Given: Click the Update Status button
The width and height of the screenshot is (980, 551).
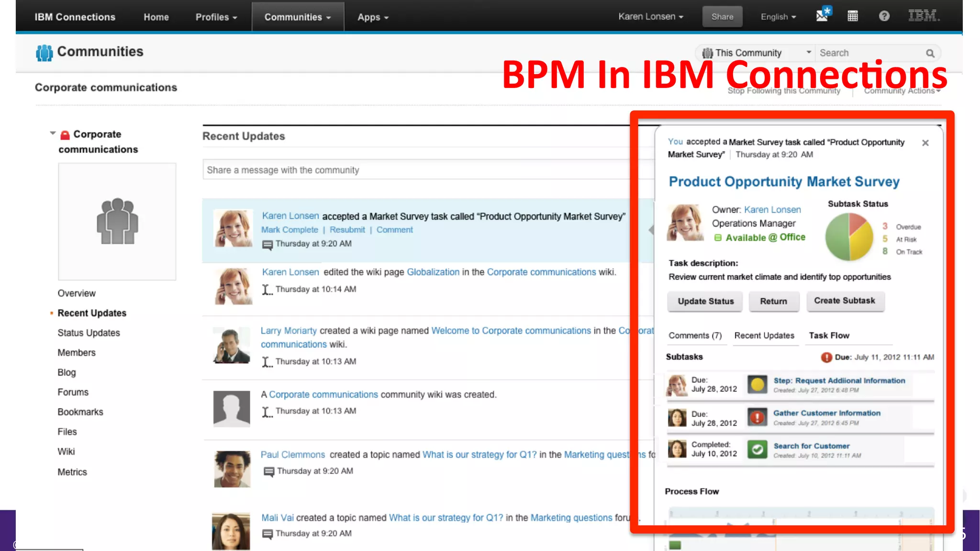Looking at the screenshot, I should tap(705, 301).
